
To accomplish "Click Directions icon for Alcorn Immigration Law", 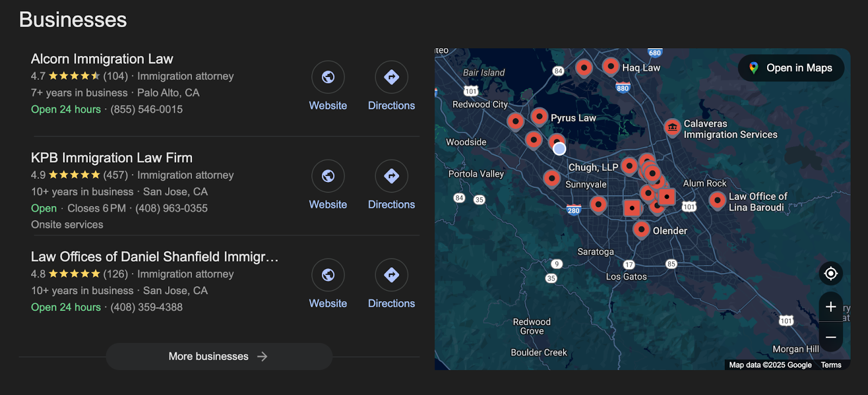I will click(x=391, y=77).
